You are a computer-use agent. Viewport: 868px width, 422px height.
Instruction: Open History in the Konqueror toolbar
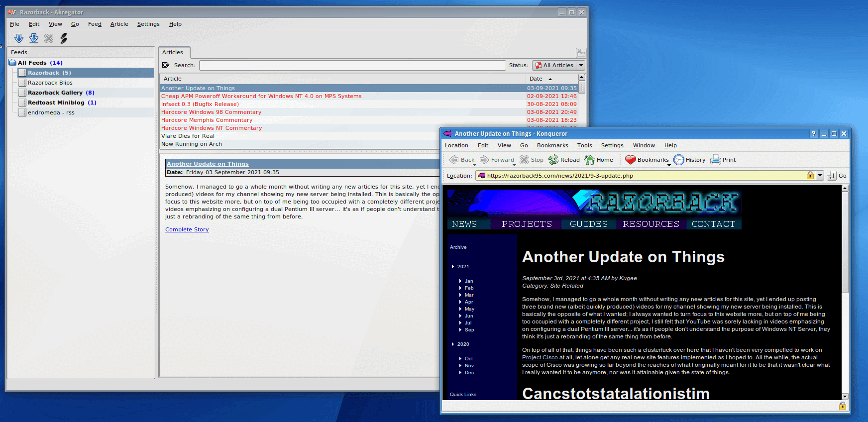[679, 160]
